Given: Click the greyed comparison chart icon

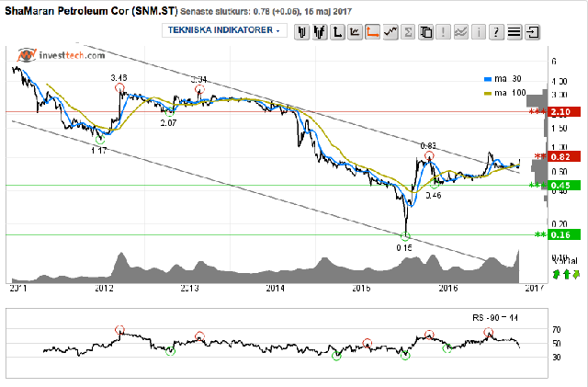Looking at the screenshot, I should 461,32.
